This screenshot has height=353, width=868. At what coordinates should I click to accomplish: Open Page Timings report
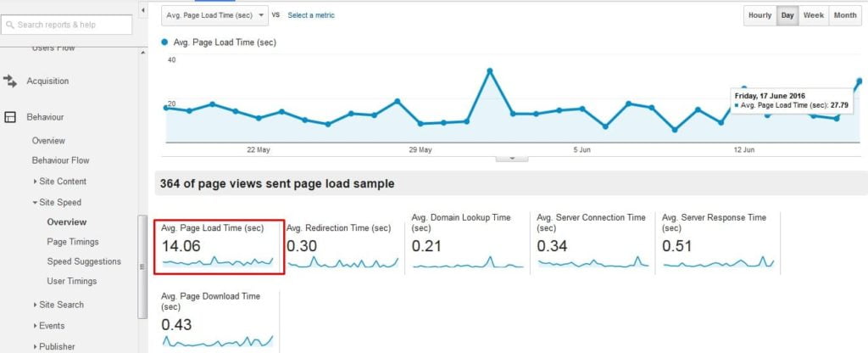[73, 242]
